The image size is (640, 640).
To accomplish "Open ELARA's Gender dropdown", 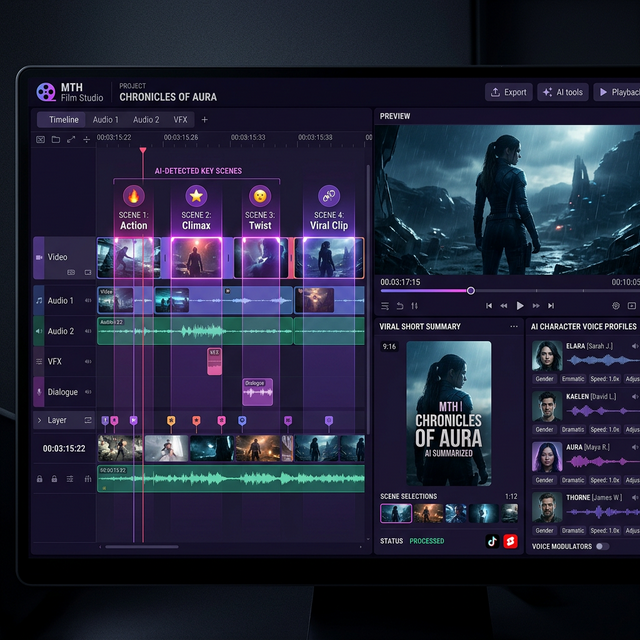I will coord(544,379).
